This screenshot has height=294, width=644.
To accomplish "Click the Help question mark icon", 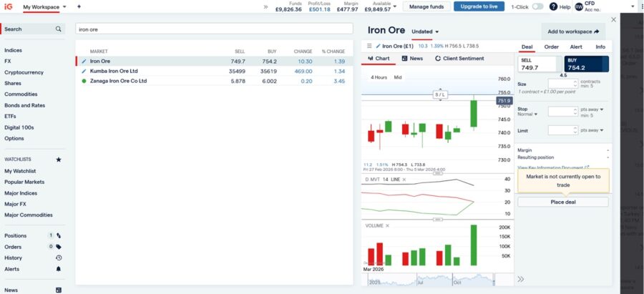I will [x=553, y=6].
